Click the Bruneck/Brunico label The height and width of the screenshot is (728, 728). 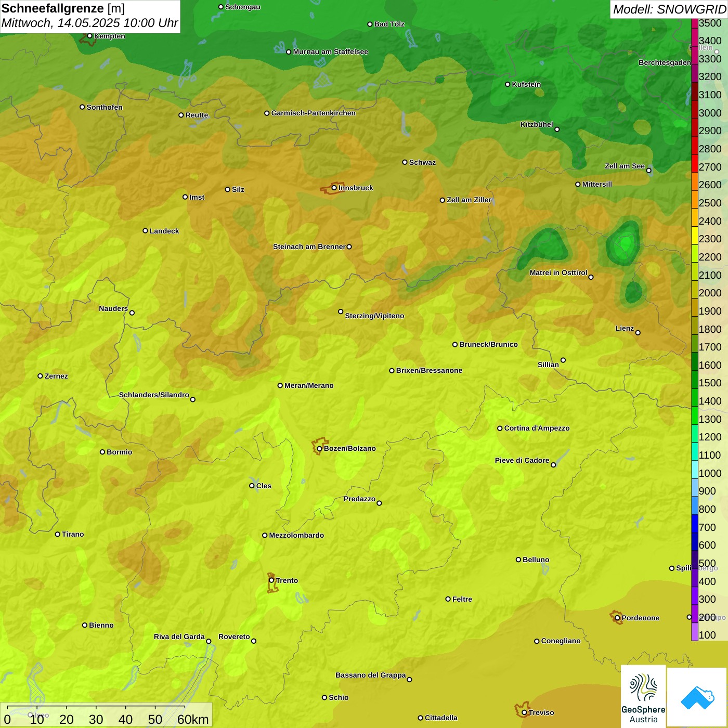tap(488, 344)
